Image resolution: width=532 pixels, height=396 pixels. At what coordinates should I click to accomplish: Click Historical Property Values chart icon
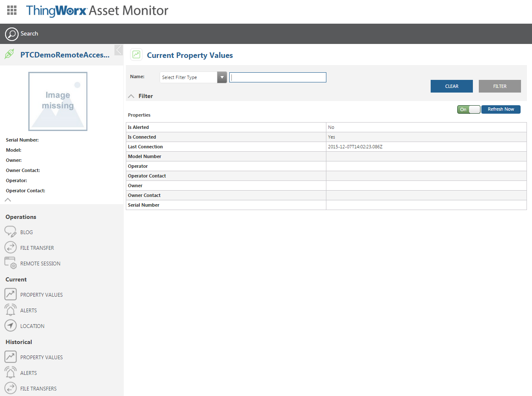point(11,357)
